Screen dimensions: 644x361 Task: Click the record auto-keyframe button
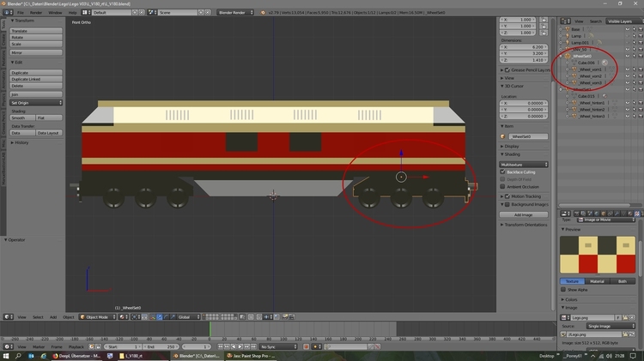click(x=306, y=346)
